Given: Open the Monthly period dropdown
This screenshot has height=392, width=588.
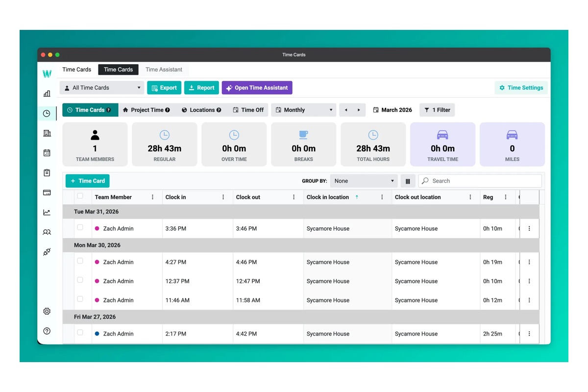Looking at the screenshot, I should coord(304,110).
